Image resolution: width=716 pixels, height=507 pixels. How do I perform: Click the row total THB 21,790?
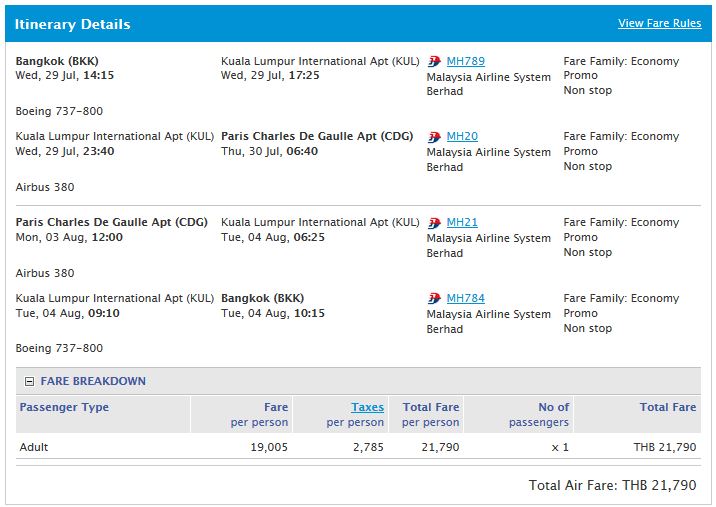(664, 447)
